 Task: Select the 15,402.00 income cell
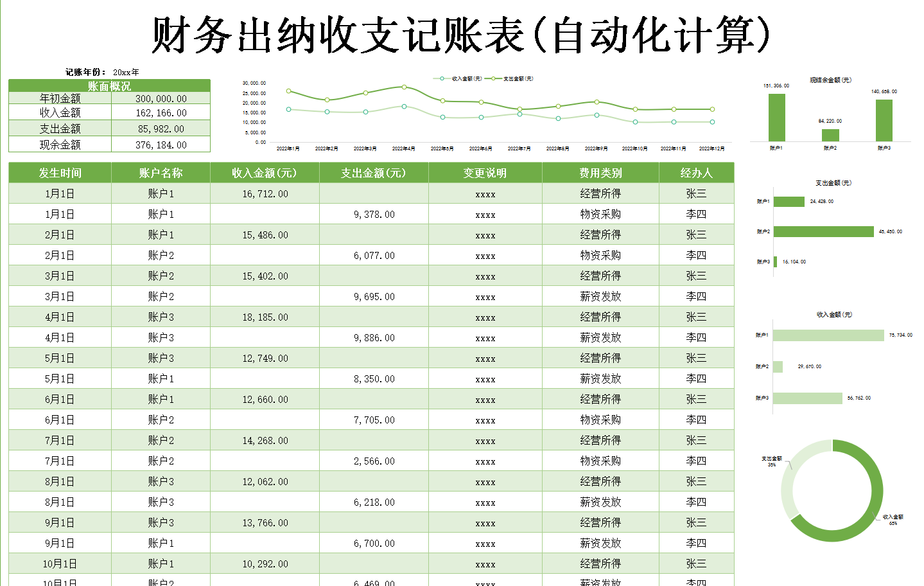(x=265, y=276)
